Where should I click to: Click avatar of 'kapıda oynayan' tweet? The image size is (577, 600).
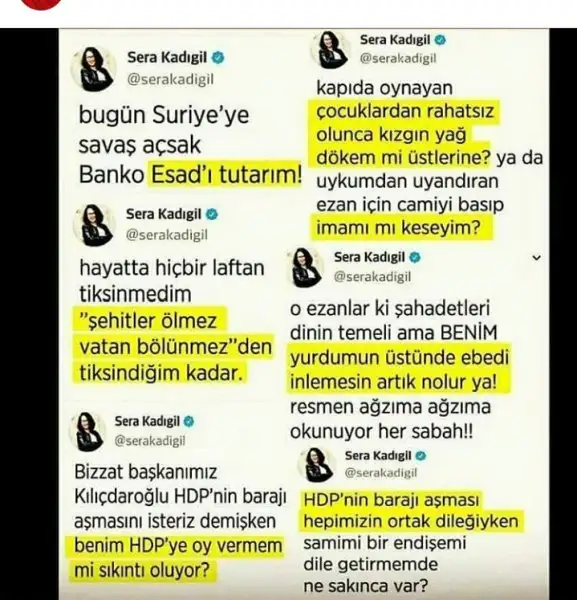pyautogui.click(x=330, y=50)
